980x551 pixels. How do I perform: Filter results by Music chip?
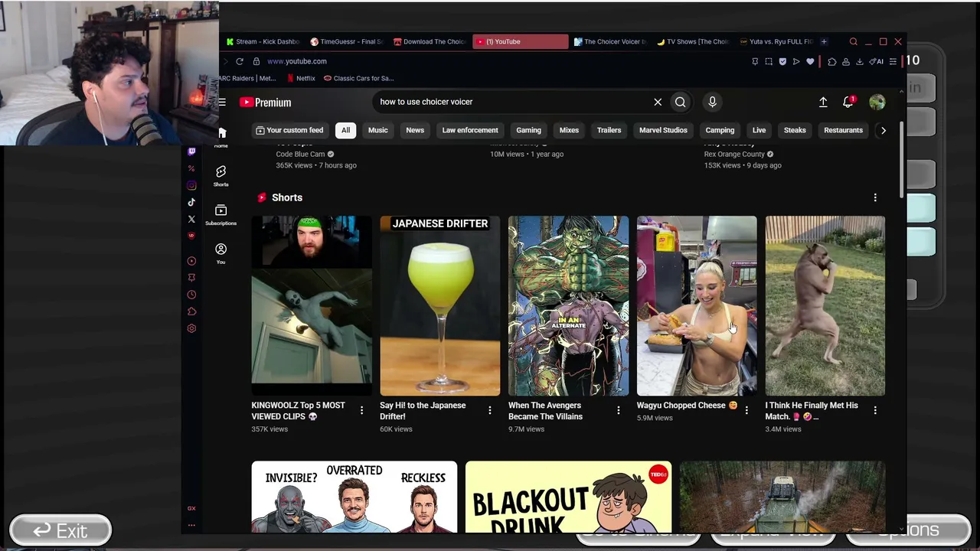coord(377,130)
